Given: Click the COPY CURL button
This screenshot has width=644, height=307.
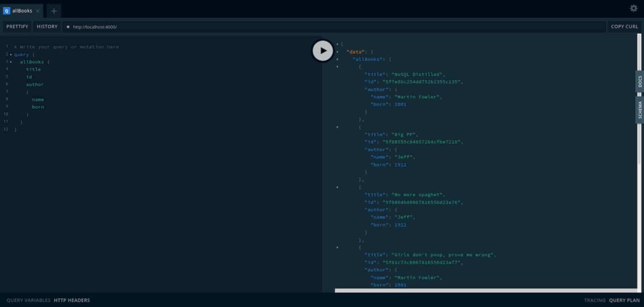Looking at the screenshot, I should 624,27.
